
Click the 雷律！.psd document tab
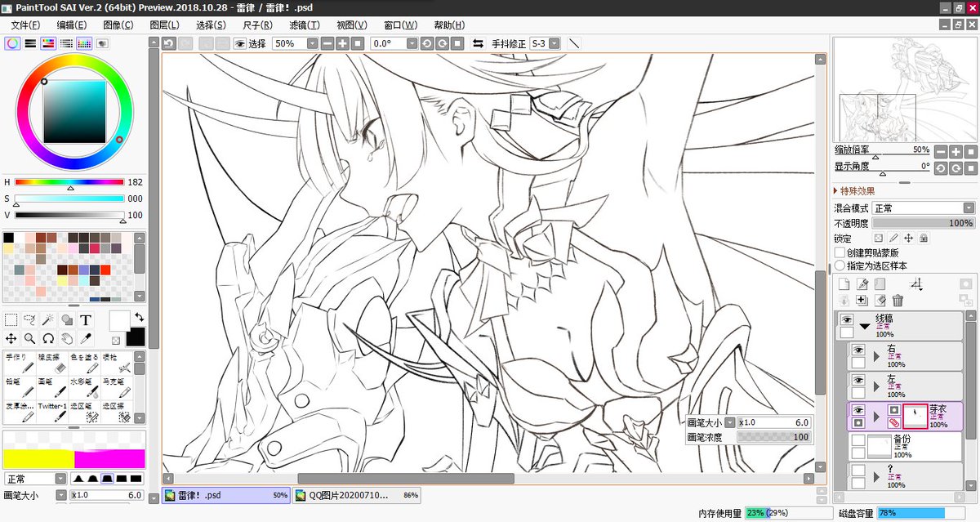coord(226,495)
